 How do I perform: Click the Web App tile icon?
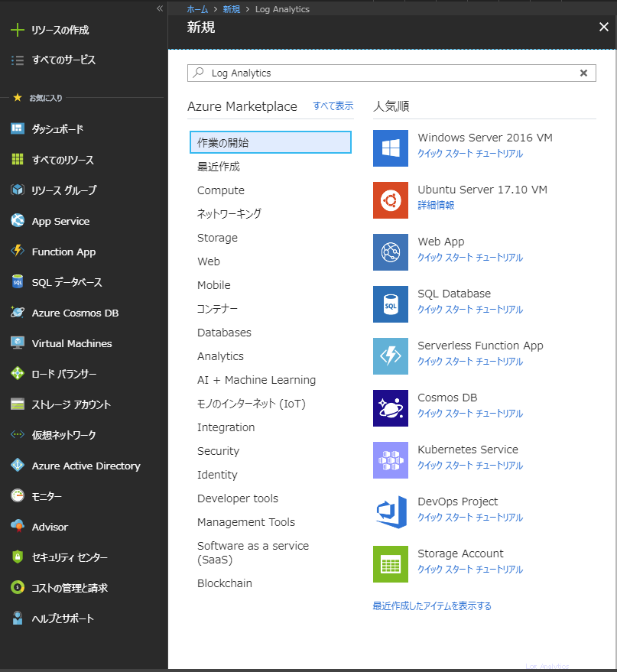tap(391, 252)
